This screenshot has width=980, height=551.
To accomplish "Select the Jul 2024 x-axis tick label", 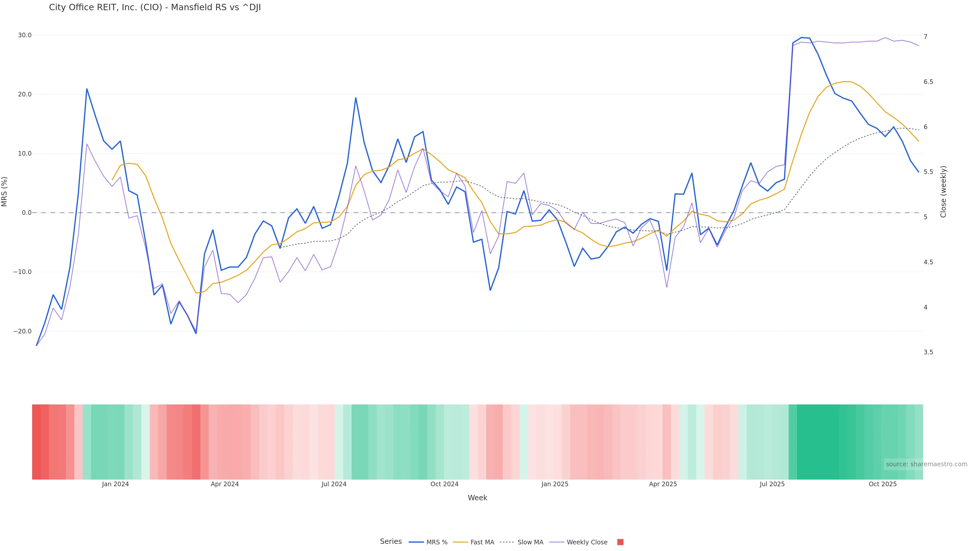I will [334, 484].
